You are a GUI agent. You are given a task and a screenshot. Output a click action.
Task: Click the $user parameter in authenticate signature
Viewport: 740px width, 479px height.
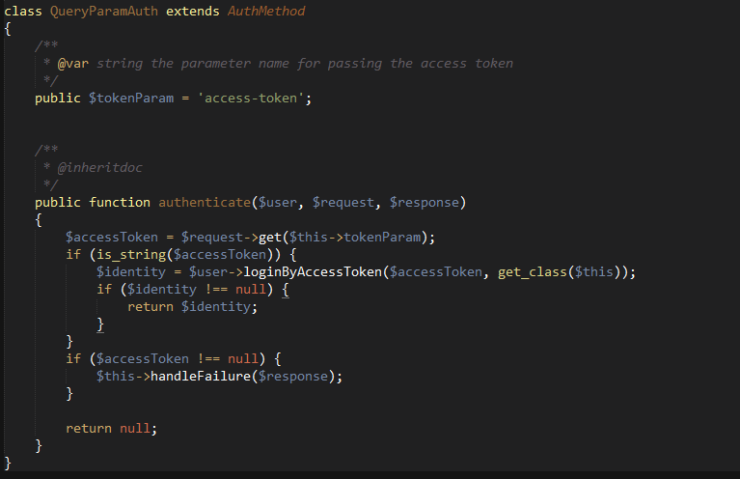coord(278,202)
